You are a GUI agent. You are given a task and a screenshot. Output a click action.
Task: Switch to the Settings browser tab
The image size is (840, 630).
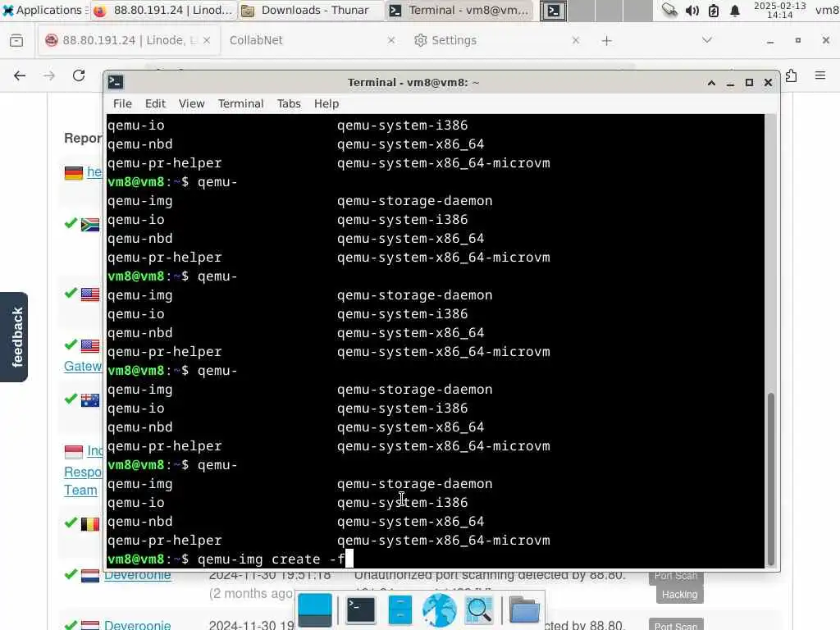453,40
